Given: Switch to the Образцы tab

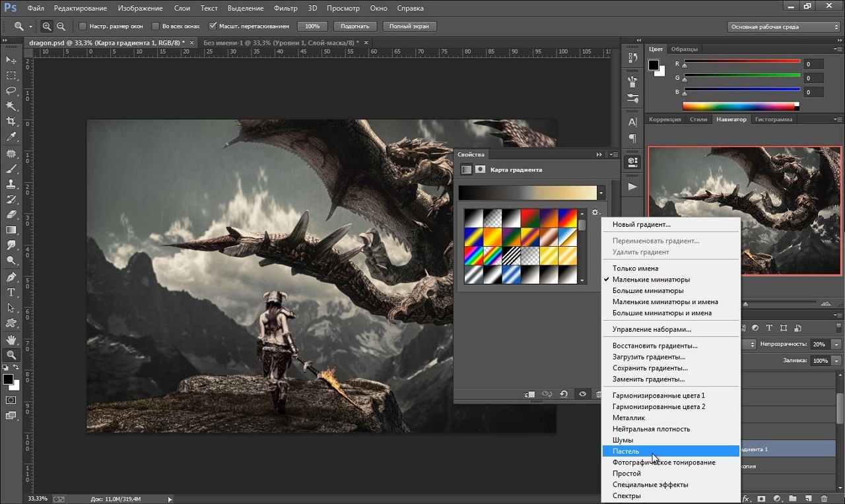Looking at the screenshot, I should 684,49.
